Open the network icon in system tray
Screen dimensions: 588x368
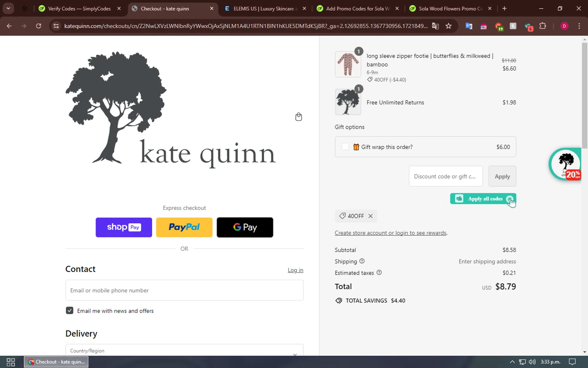coord(522,362)
